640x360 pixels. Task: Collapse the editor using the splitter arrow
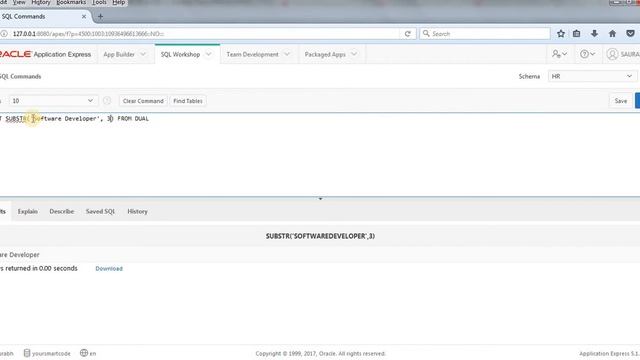(320, 199)
